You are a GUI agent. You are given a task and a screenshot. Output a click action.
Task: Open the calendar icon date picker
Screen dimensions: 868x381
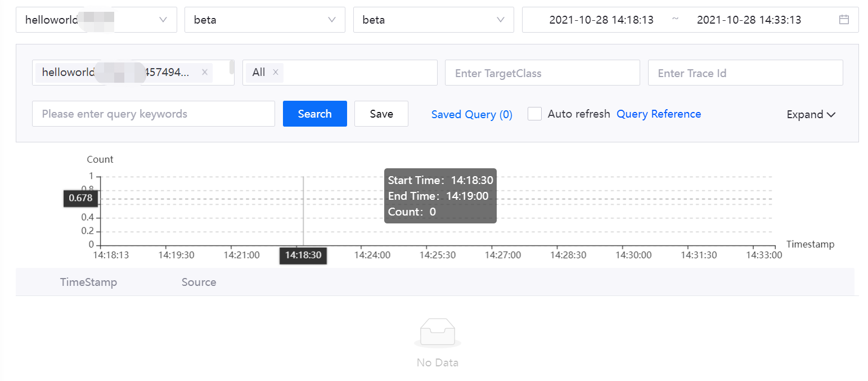[843, 20]
